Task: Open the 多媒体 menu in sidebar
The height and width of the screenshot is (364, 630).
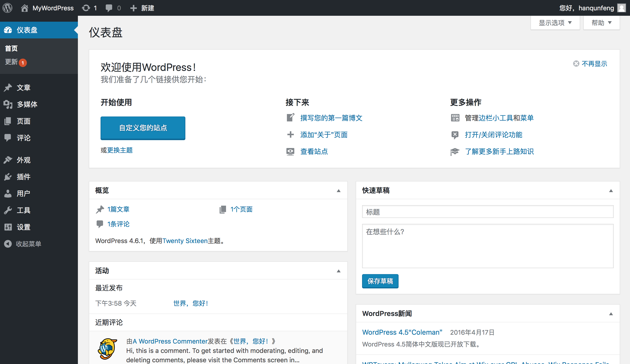Action: [39, 104]
